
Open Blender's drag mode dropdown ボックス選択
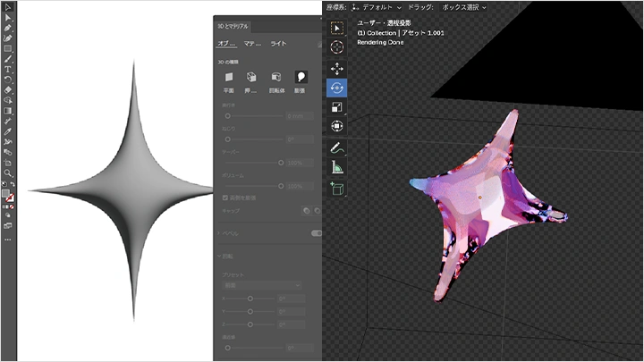pos(463,7)
